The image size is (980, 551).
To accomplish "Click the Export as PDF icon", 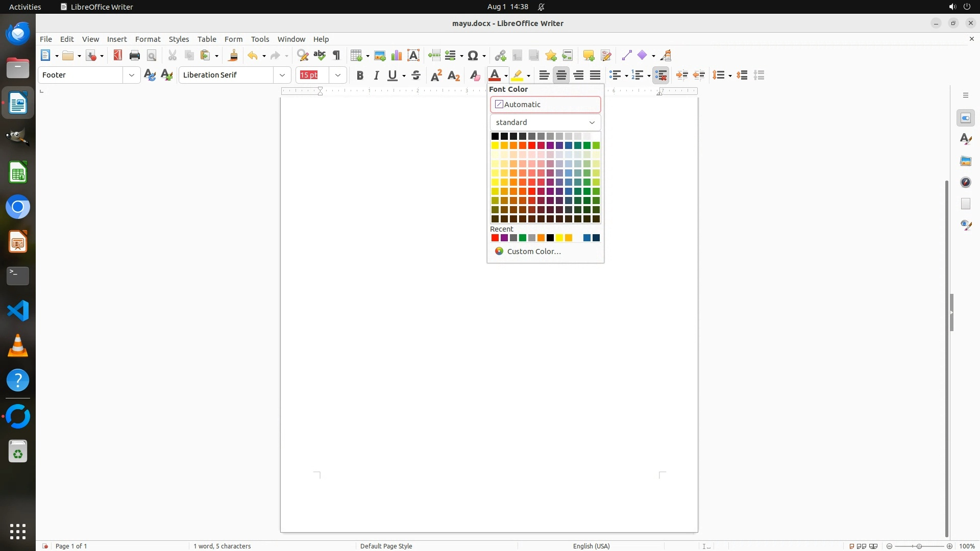I will (118, 56).
